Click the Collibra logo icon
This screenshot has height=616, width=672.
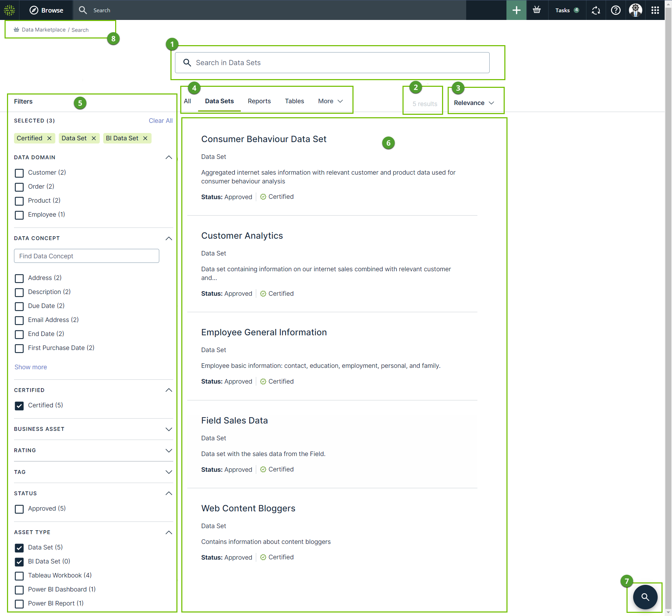9,10
